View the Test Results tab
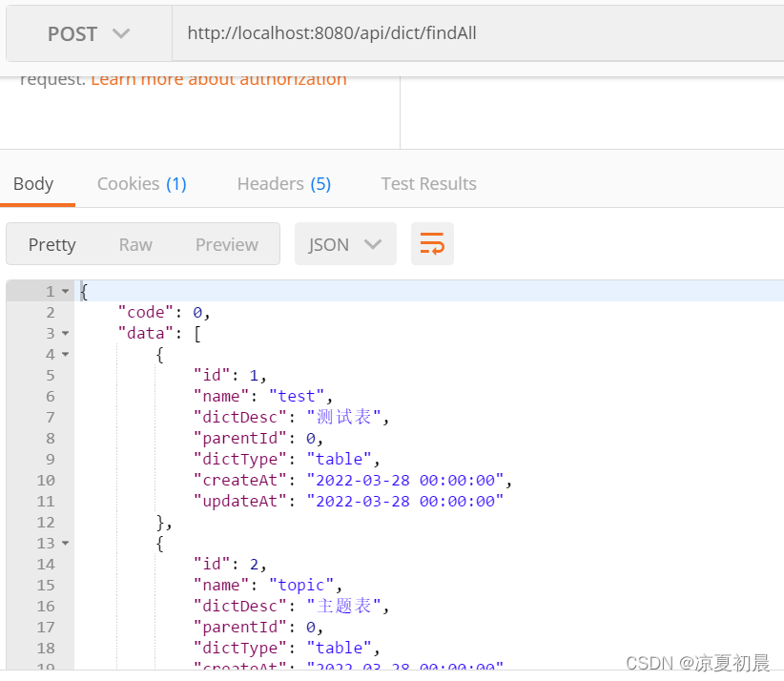 coord(428,183)
